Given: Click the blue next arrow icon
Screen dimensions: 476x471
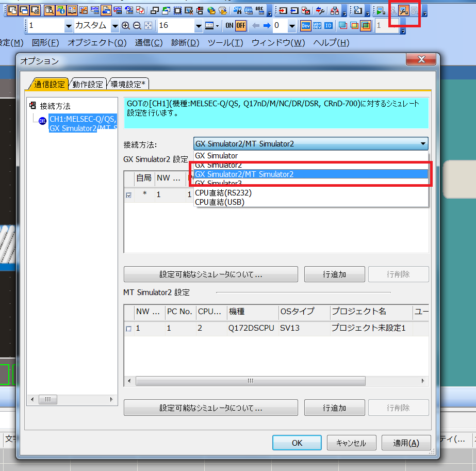Looking at the screenshot, I should tap(267, 25).
